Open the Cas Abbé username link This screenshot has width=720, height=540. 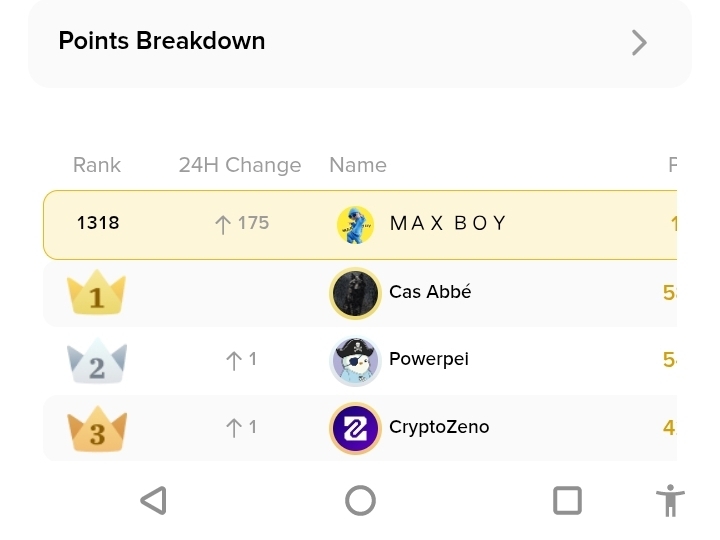click(x=430, y=292)
